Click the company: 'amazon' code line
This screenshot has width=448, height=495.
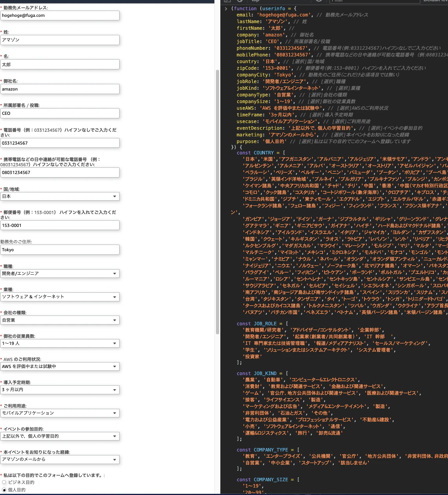tap(275, 35)
